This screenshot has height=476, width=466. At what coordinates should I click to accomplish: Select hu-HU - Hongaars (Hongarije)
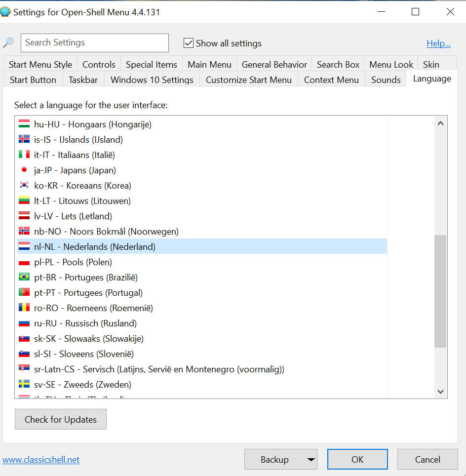coord(202,124)
